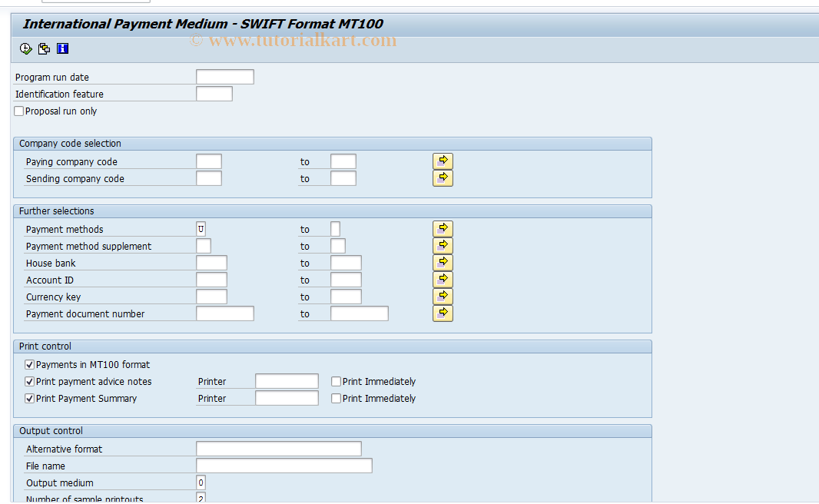
Task: Click Printer field for payment advice notes
Action: click(287, 381)
